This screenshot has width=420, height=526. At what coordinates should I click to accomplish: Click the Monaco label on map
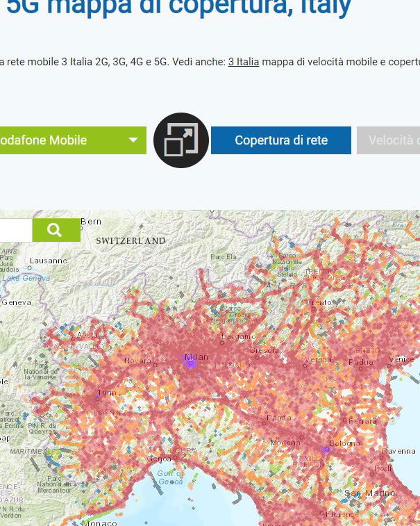click(x=99, y=523)
